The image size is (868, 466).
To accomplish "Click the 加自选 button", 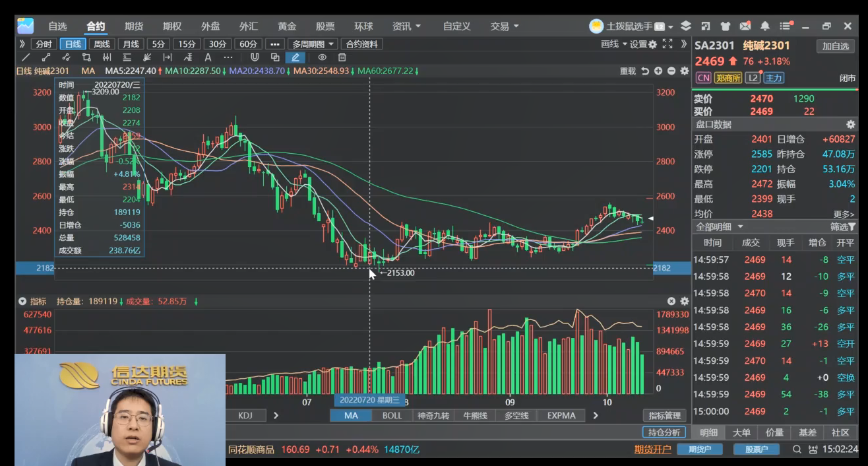I will 836,46.
